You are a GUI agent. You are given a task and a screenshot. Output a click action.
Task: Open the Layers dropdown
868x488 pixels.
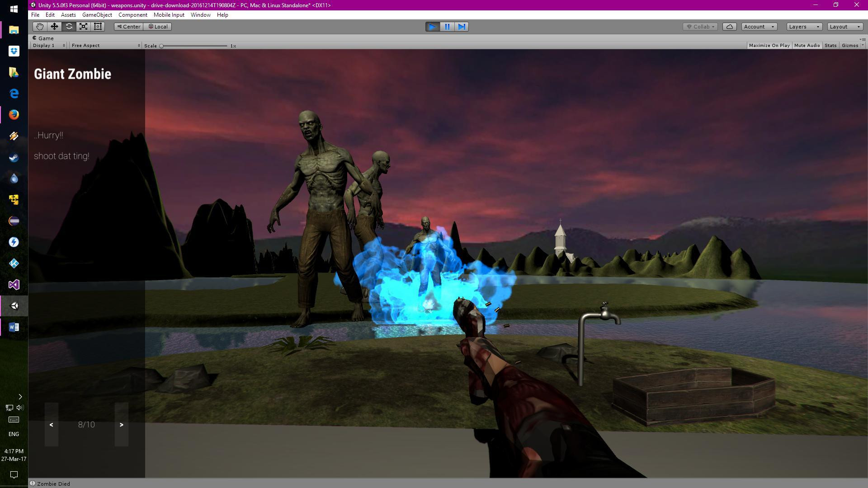(804, 27)
